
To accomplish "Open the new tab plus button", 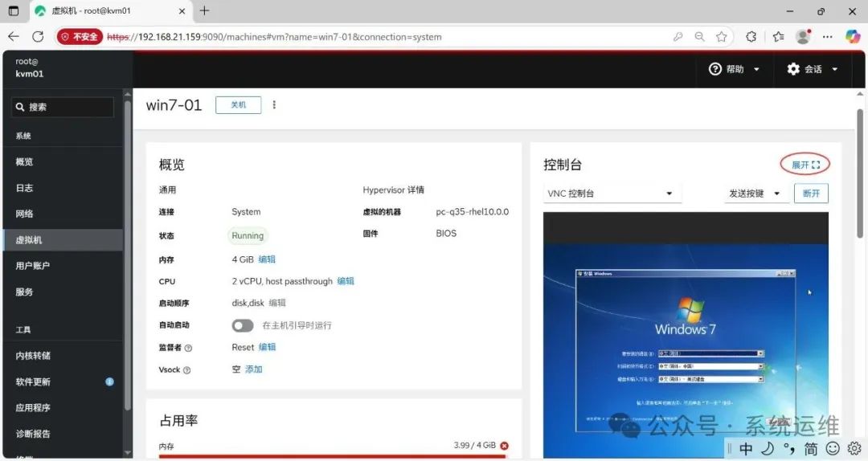I will [x=204, y=10].
